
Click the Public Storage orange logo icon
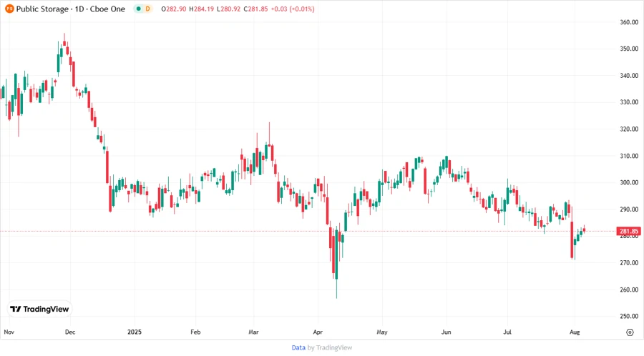[x=9, y=9]
